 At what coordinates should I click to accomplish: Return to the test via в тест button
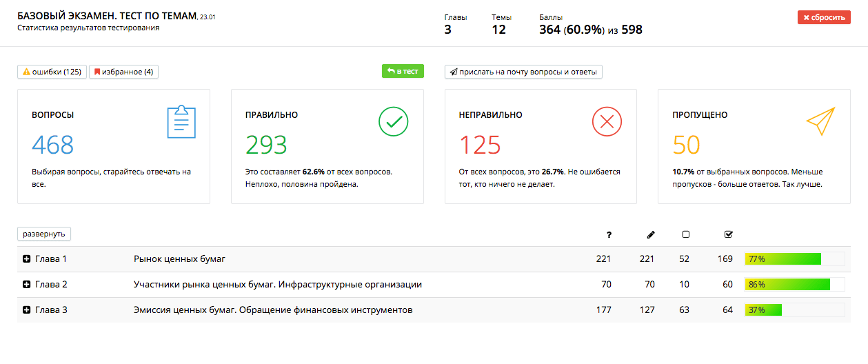[x=403, y=71]
